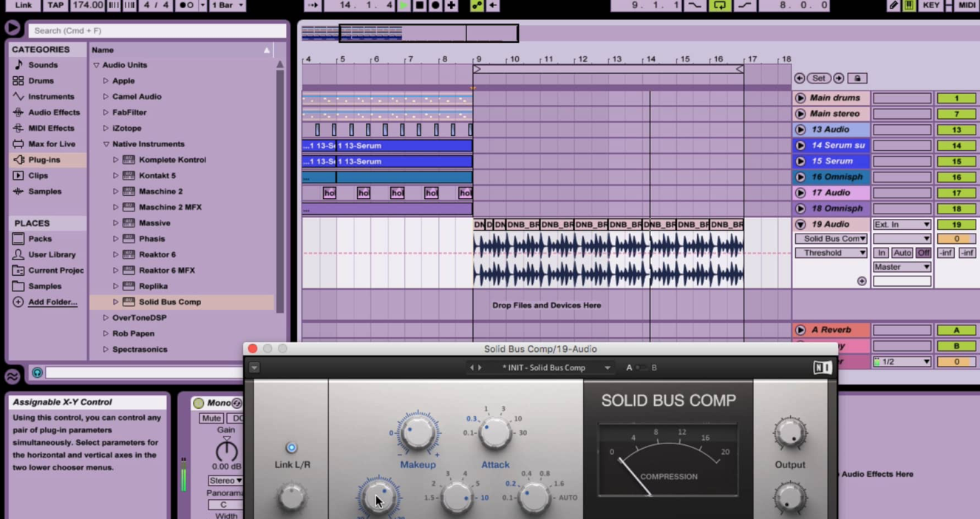Image resolution: width=980 pixels, height=519 pixels.
Task: Go to previous locator arrow
Action: [x=800, y=78]
